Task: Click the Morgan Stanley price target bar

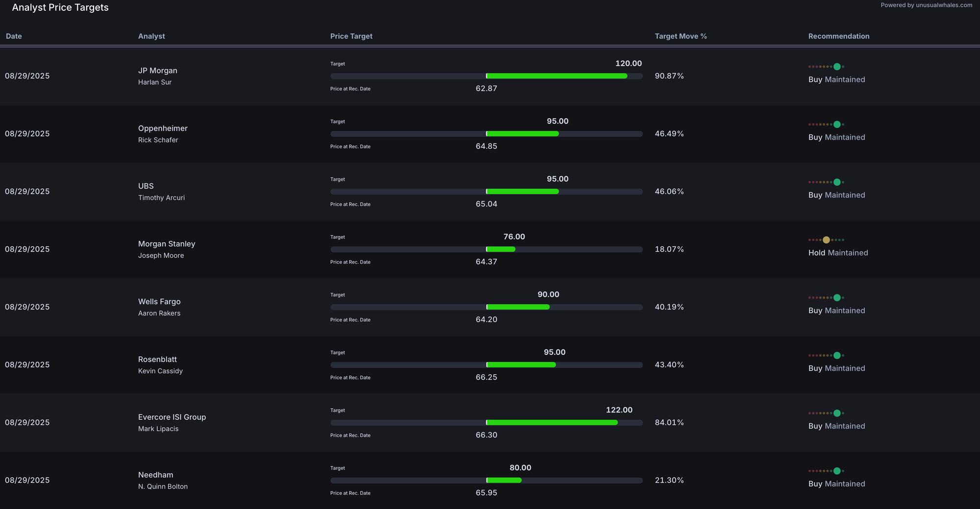Action: click(487, 249)
